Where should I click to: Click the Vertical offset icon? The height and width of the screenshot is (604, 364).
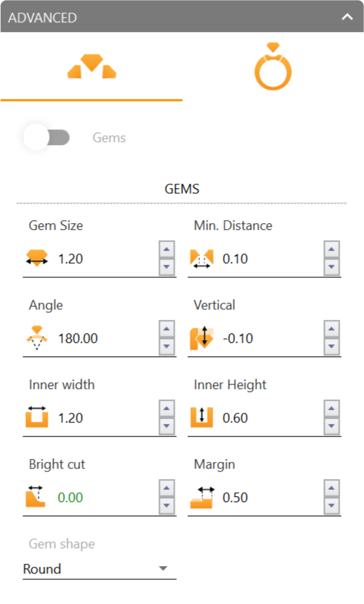click(201, 338)
